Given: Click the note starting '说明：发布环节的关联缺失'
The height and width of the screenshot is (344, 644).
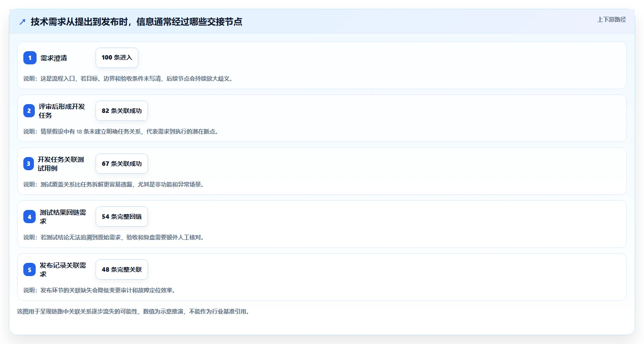Looking at the screenshot, I should [100, 290].
